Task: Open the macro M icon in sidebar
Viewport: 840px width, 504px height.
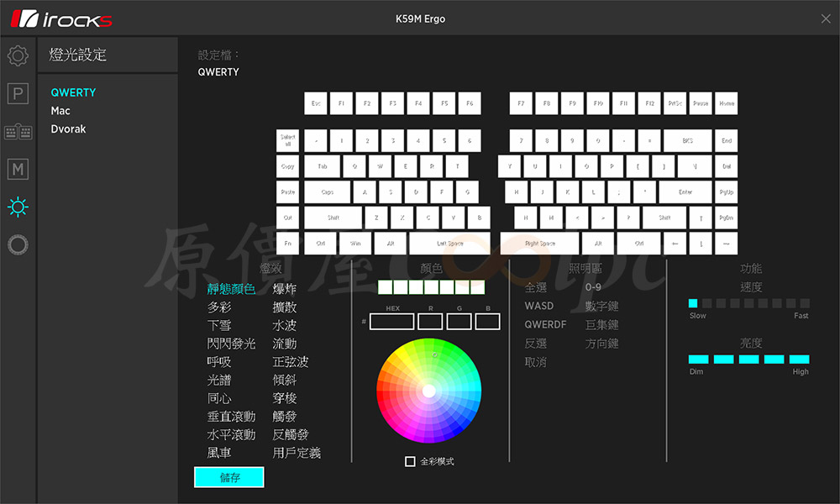Action: tap(18, 169)
